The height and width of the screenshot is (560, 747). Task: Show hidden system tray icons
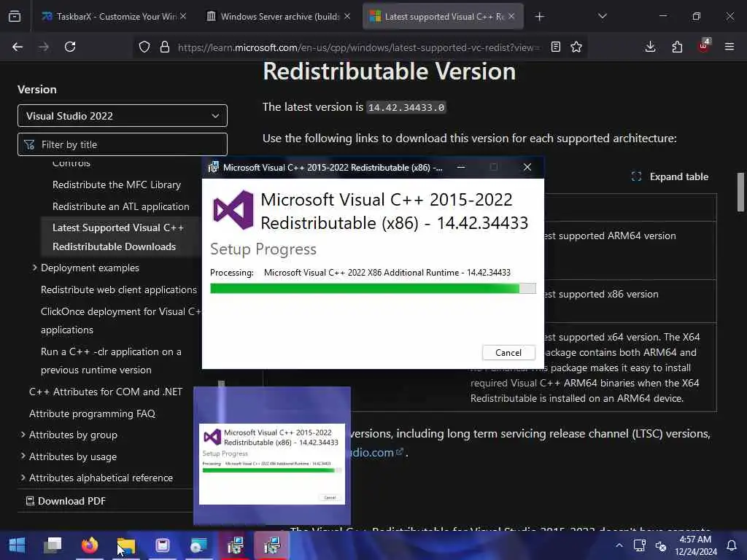[619, 545]
